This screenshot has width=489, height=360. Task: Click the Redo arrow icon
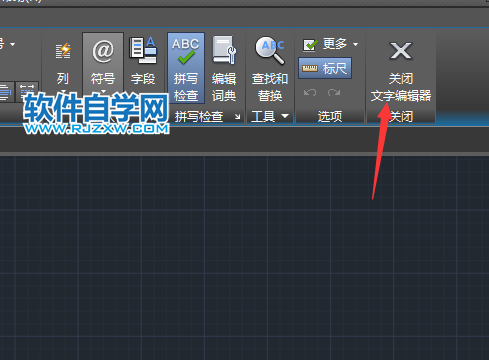click(x=334, y=92)
